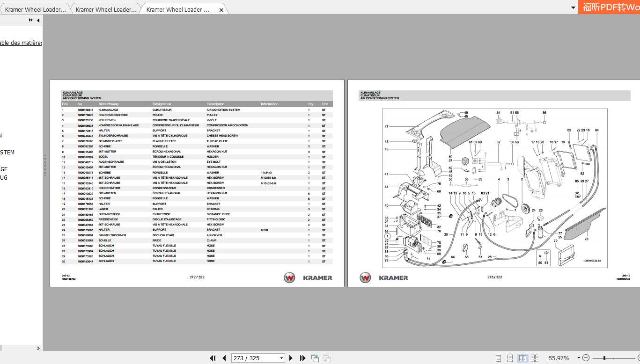Click the Information column header

click(270, 104)
